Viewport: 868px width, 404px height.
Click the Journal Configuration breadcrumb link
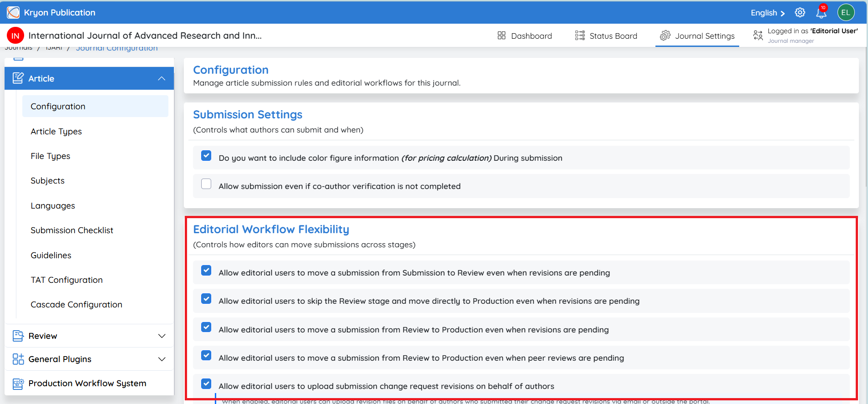click(x=117, y=48)
